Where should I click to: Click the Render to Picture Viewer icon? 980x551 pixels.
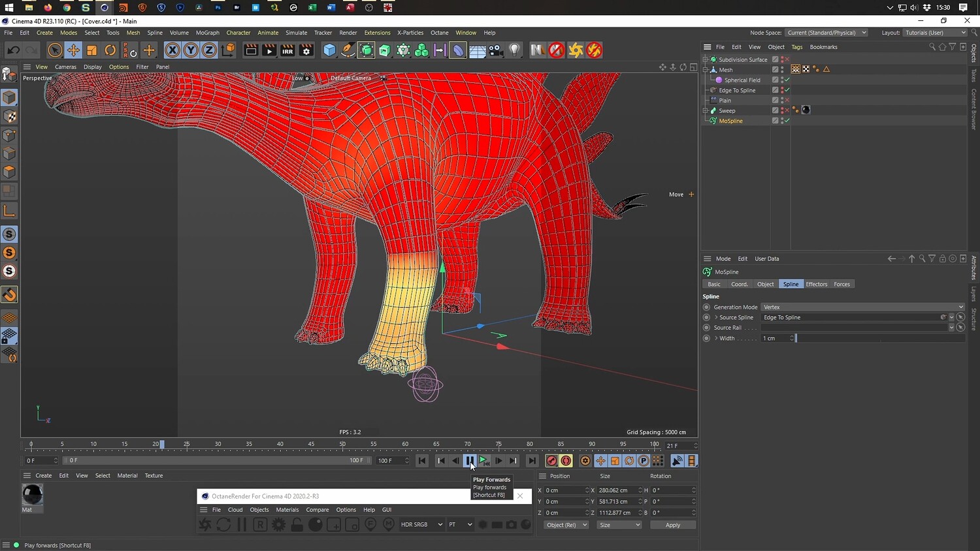coord(269,50)
